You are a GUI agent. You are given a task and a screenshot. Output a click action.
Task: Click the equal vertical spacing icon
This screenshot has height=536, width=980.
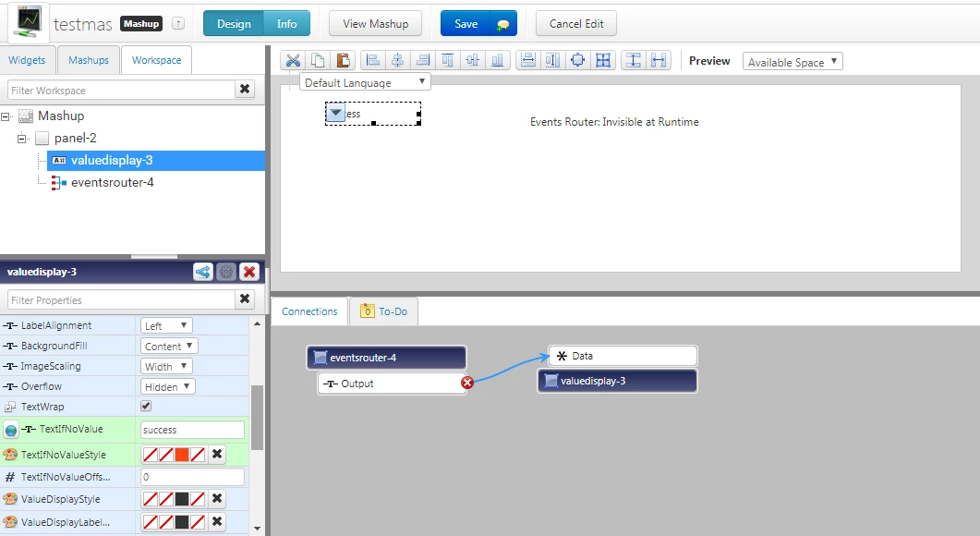pyautogui.click(x=633, y=61)
